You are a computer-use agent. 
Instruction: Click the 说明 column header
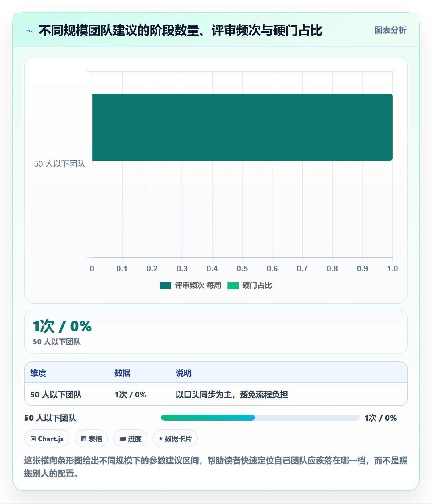point(184,373)
